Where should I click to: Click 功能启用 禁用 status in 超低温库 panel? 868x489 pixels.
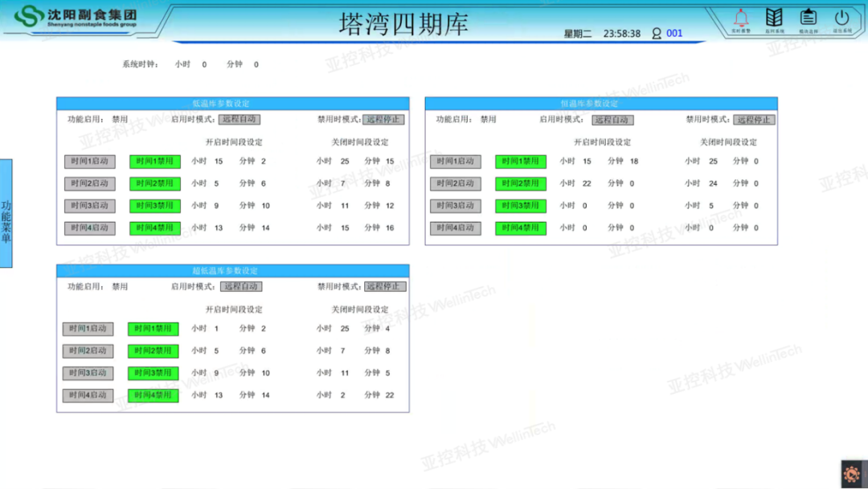120,286
